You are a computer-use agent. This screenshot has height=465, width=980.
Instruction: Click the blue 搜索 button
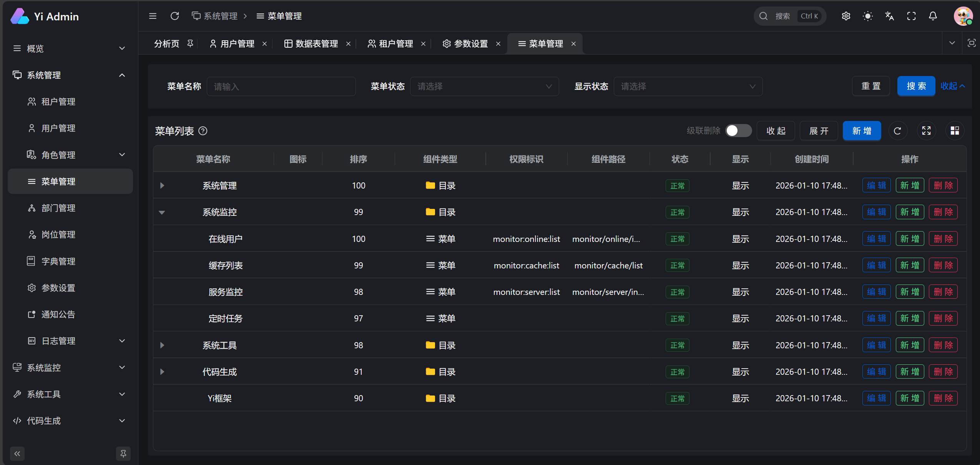coord(916,86)
